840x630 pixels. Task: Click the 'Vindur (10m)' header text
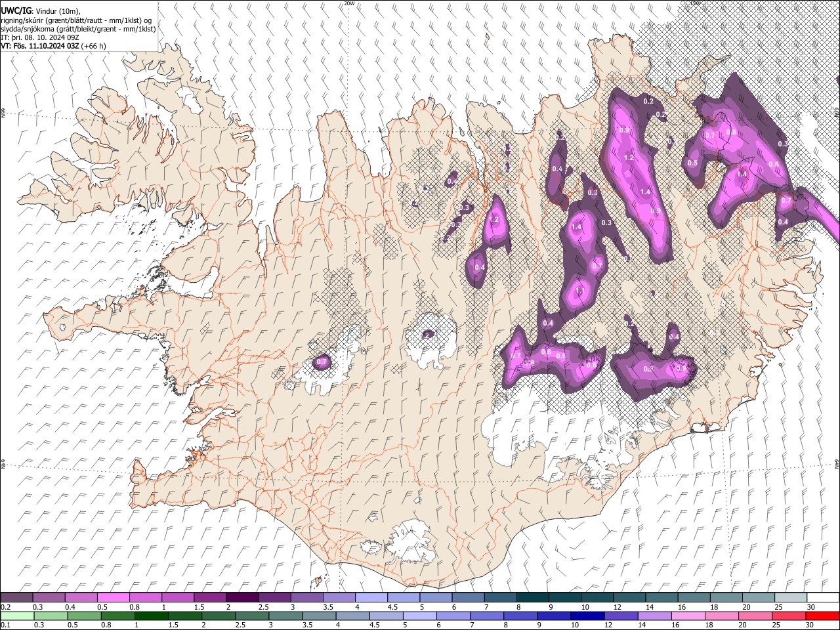click(57, 11)
